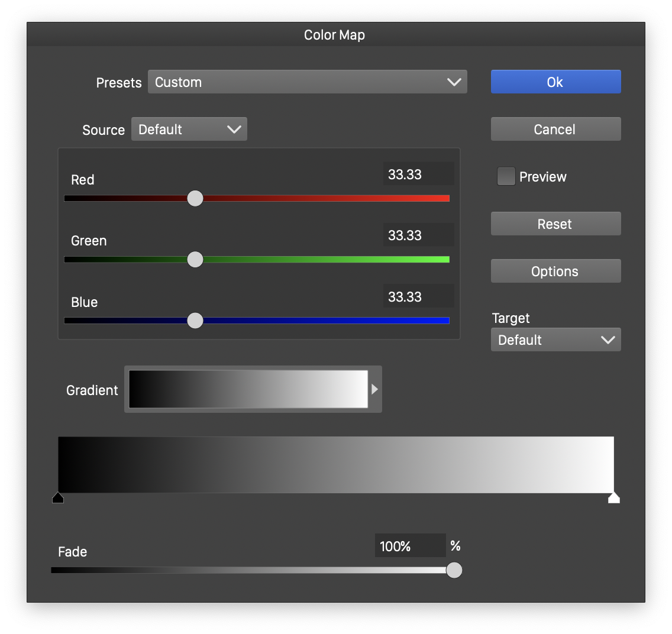Click the Green slider handle
The width and height of the screenshot is (672, 634).
(x=195, y=260)
